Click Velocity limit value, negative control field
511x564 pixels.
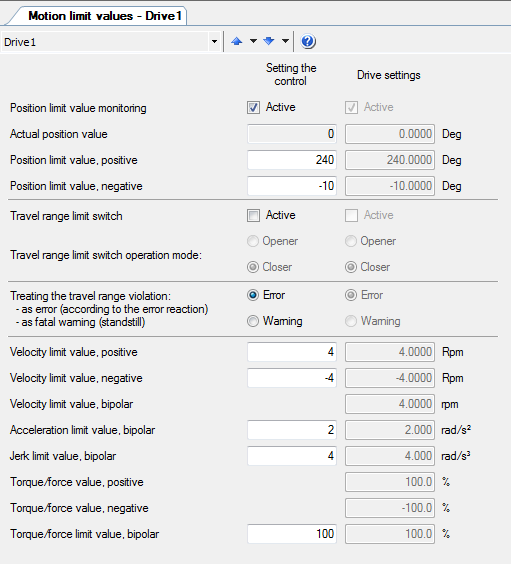292,378
